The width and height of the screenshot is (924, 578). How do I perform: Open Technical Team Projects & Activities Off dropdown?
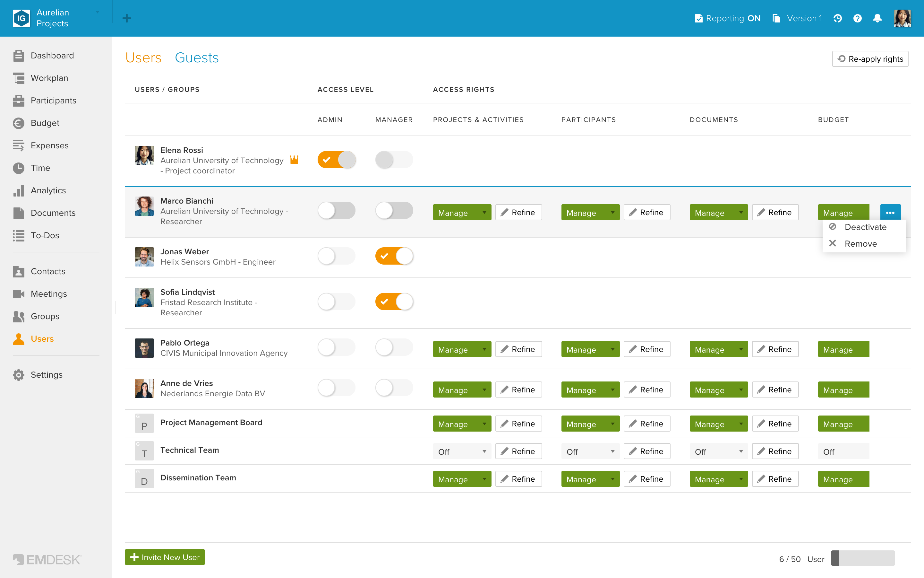[462, 451]
